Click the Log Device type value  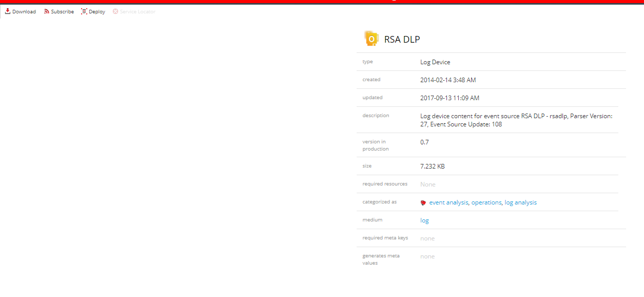click(435, 62)
